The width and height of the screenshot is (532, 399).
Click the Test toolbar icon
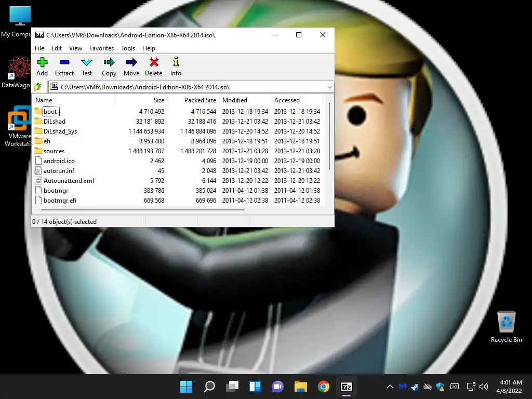click(x=87, y=66)
